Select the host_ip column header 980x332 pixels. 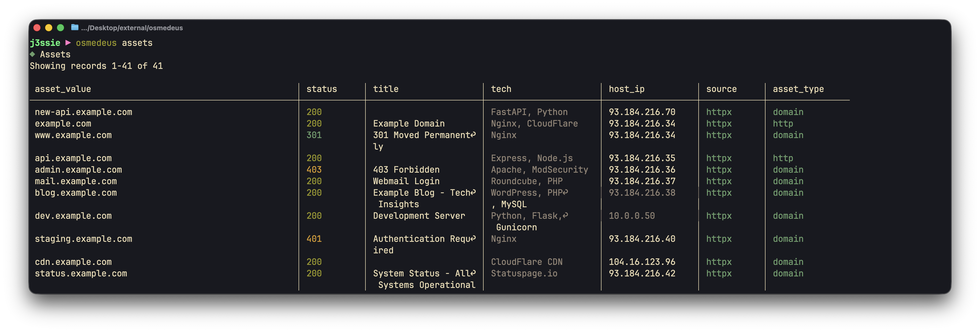click(x=627, y=89)
